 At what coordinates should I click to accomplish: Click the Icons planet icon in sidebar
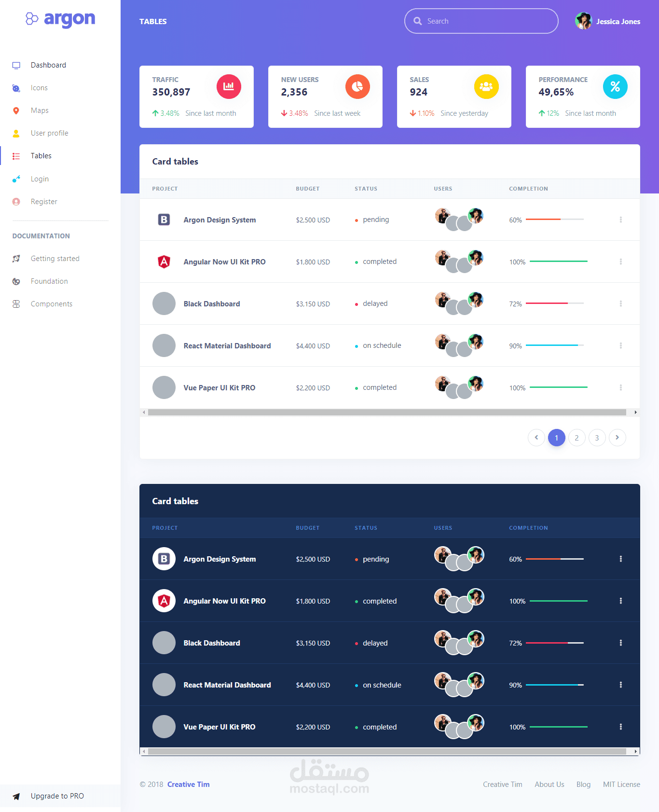pyautogui.click(x=16, y=88)
